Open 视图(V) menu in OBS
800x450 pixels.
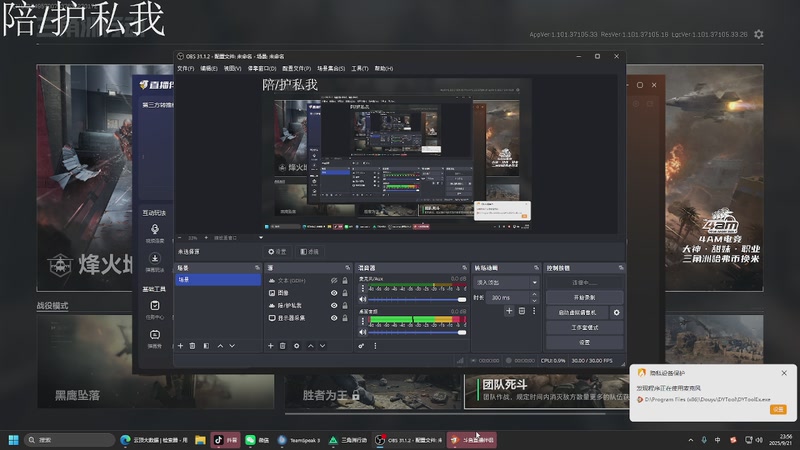(232, 68)
